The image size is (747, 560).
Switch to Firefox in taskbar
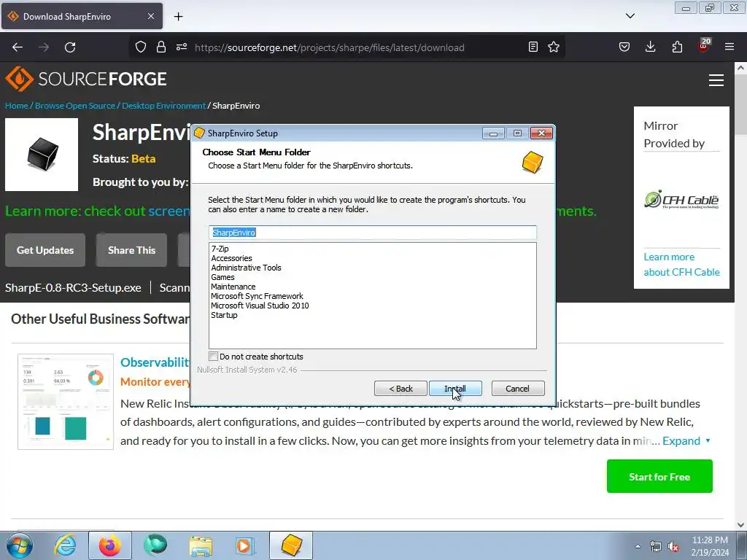(110, 545)
